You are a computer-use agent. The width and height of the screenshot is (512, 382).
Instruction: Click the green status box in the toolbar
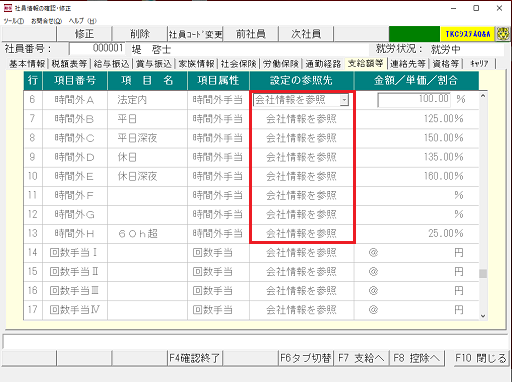pos(414,34)
